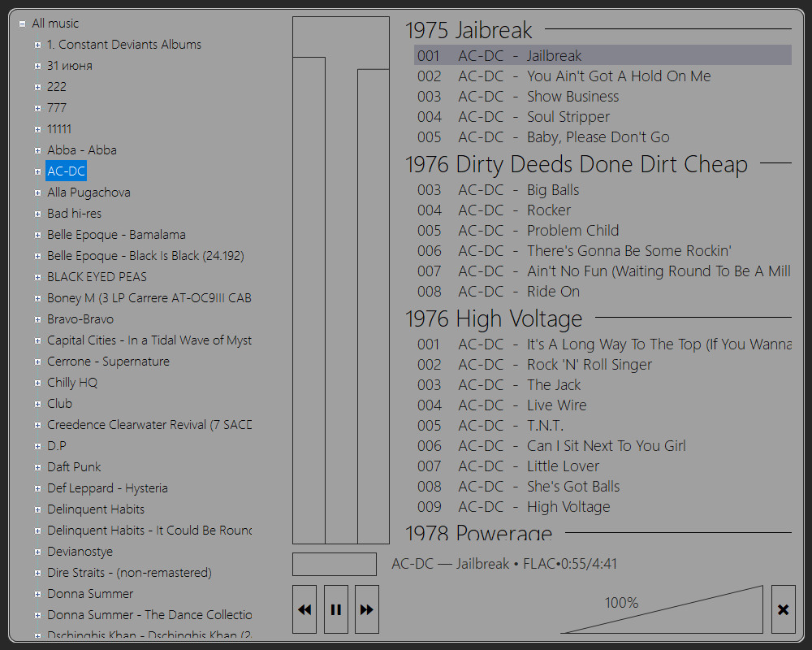Viewport: 812px width, 650px height.
Task: Open Cerrone - Supernature folder
Action: [x=108, y=362]
